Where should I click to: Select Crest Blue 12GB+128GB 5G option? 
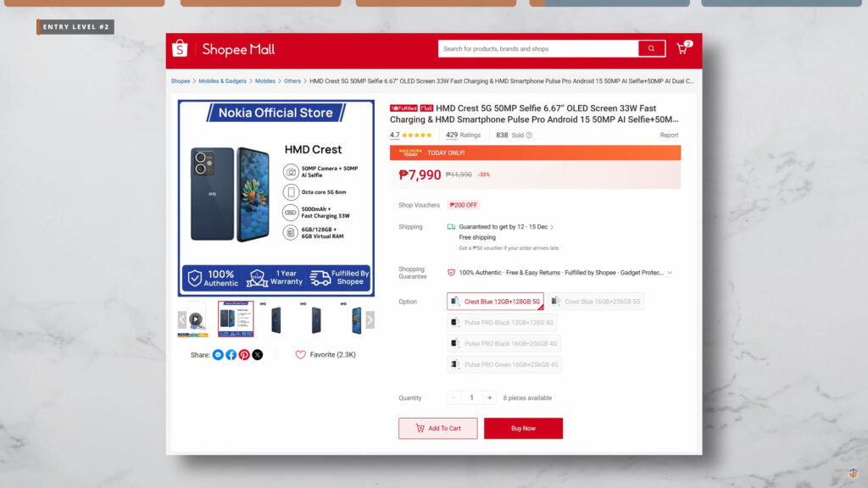[495, 302]
